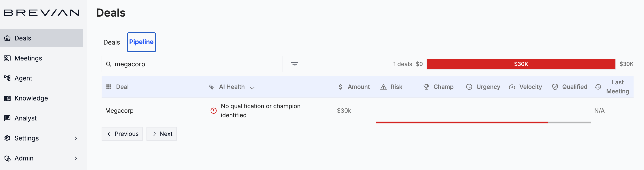Screen dimensions: 644x170
Task: Click the red $30K pipeline progress bar
Action: [x=521, y=64]
